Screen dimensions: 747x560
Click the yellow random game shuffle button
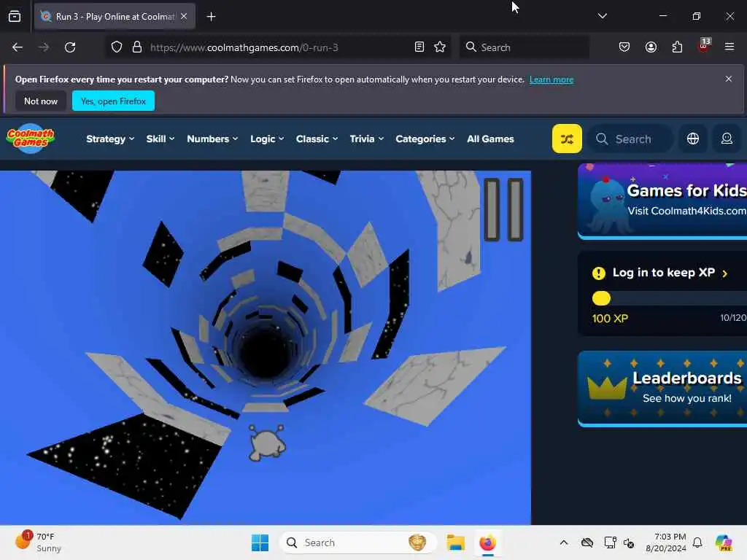[x=567, y=139]
